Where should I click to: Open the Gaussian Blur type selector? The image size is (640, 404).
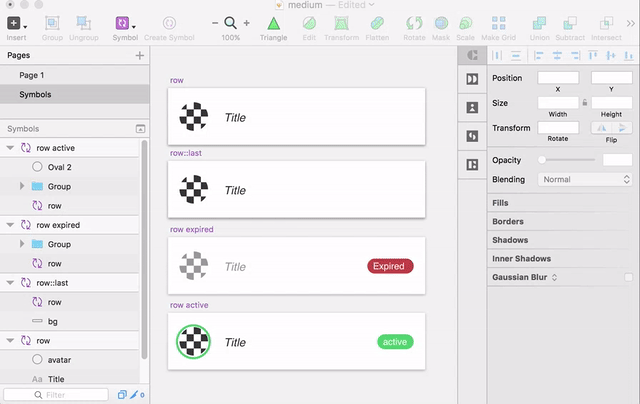(554, 277)
